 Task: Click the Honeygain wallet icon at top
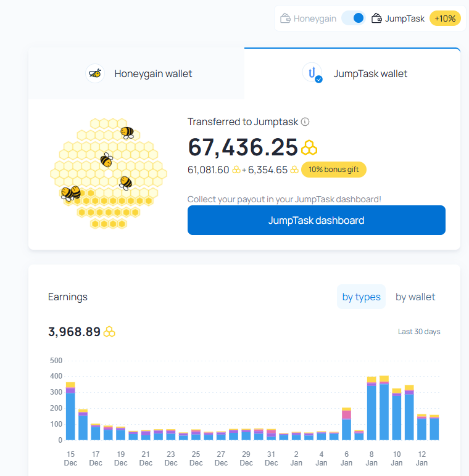click(x=285, y=18)
